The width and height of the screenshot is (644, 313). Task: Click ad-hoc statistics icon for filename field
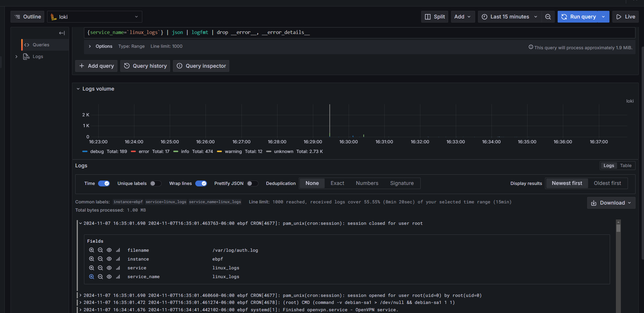118,250
